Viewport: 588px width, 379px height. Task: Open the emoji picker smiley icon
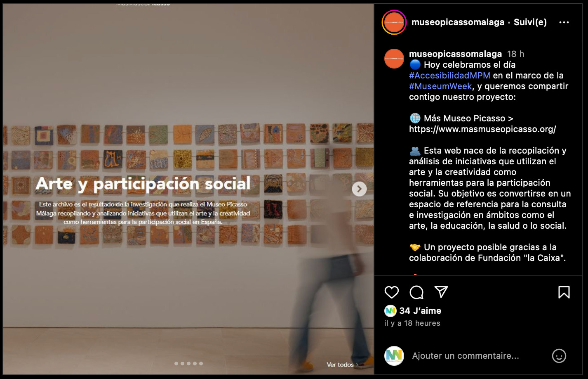pyautogui.click(x=559, y=356)
